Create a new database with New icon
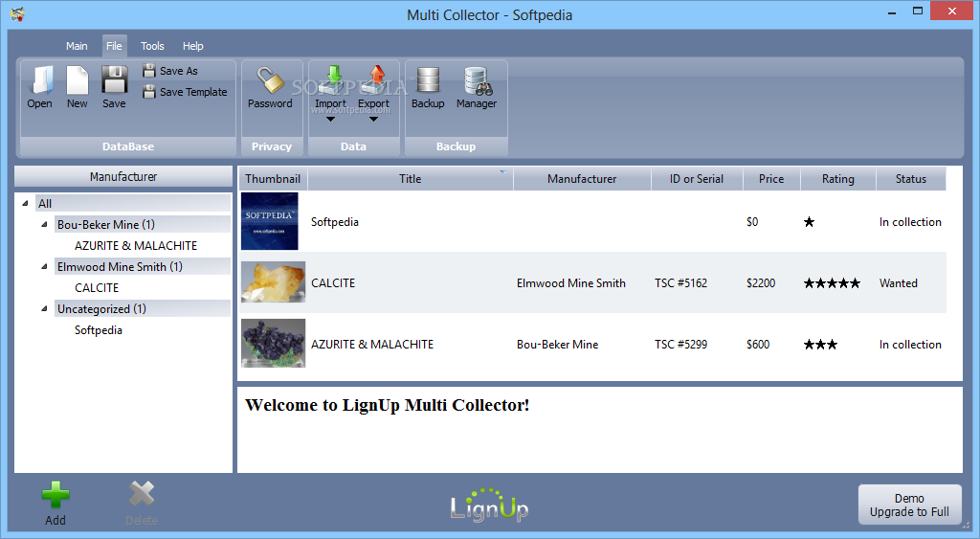The height and width of the screenshot is (539, 980). (x=78, y=80)
